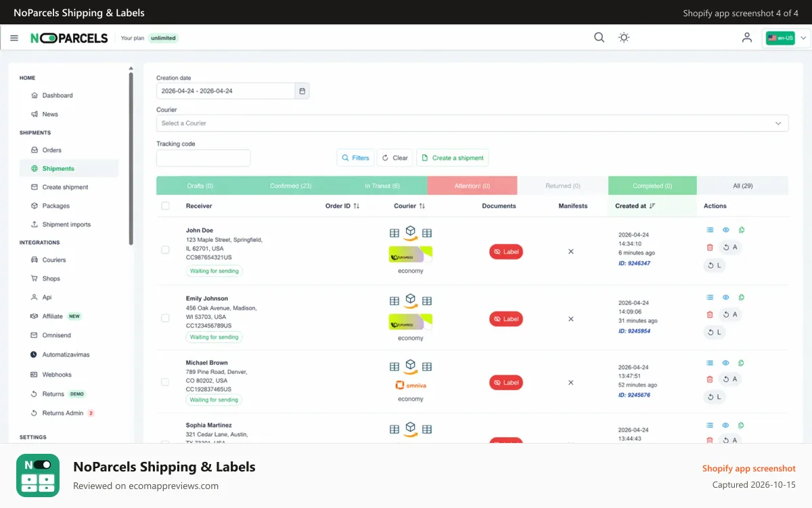The width and height of the screenshot is (812, 508).
Task: Click the omniva courier logo
Action: [411, 385]
